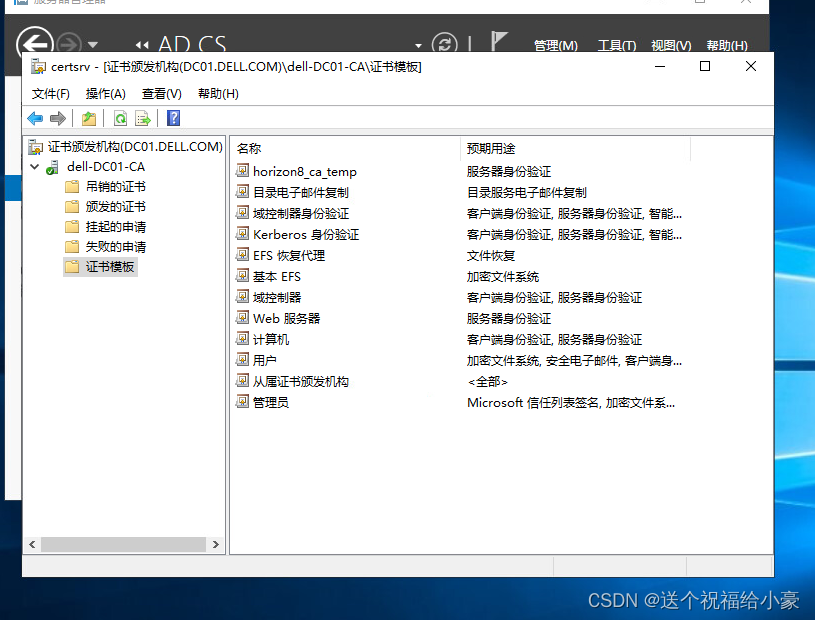This screenshot has width=815, height=620.
Task: Click the 挂起的申请 folder icon
Action: [x=72, y=227]
